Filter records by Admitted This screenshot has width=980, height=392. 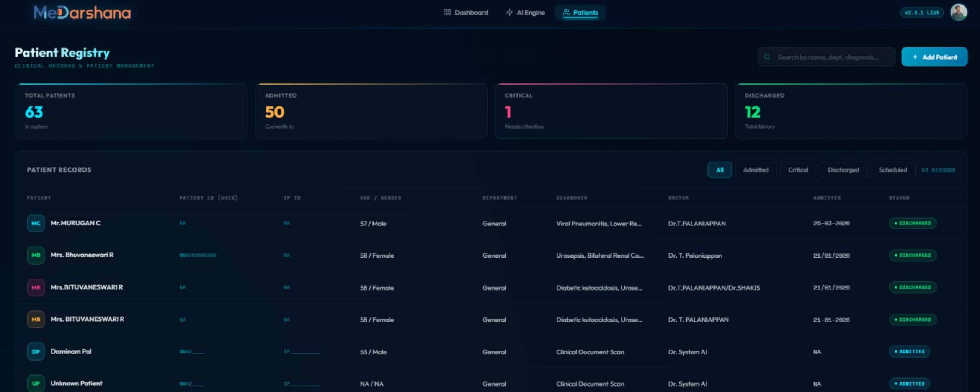[755, 170]
